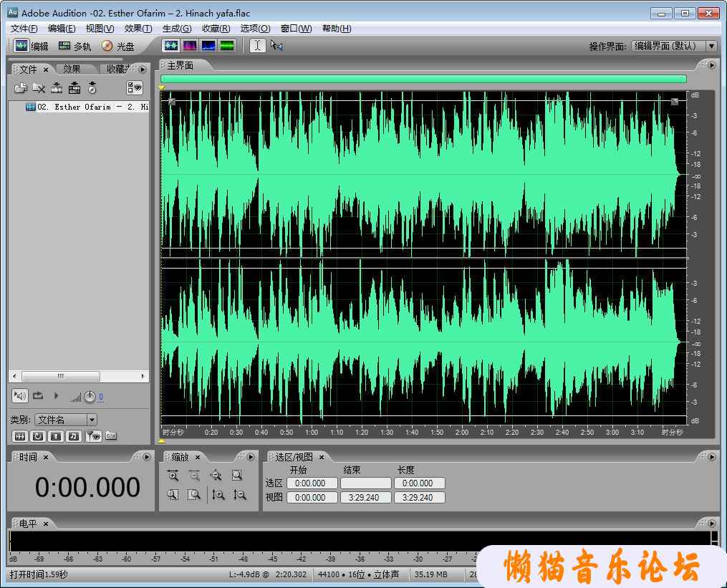The height and width of the screenshot is (588, 727).
Task: Toggle full path display icon
Action: [111, 436]
